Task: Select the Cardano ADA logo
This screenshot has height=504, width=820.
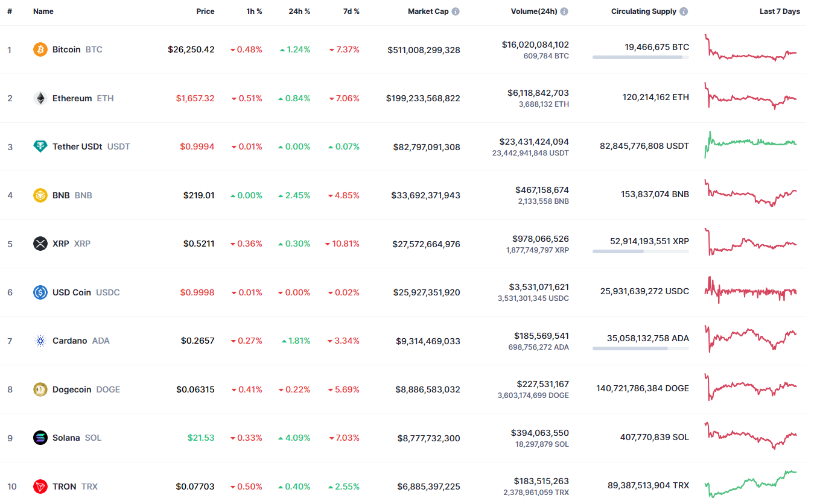Action: (40, 341)
